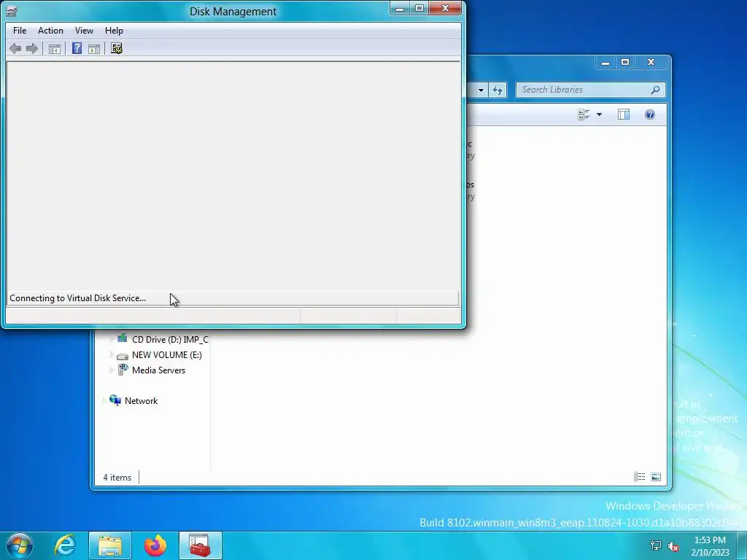Open the view options dropdown arrow
This screenshot has width=747, height=560.
tap(600, 114)
